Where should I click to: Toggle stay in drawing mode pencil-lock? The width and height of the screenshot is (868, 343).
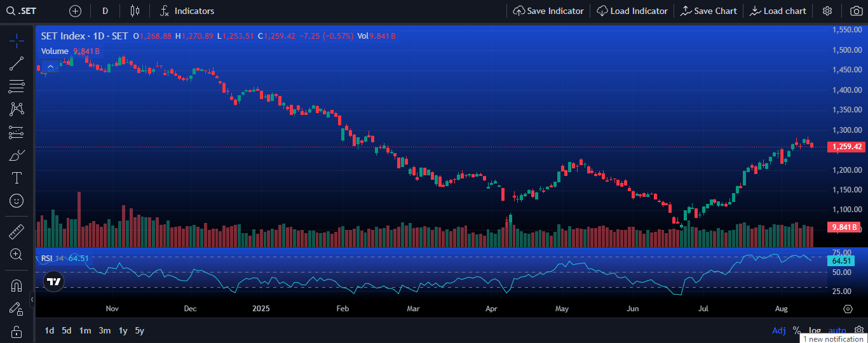[x=17, y=309]
